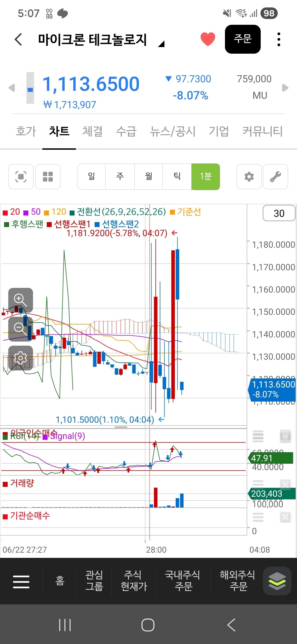Open stock selector dropdown triangle
Viewport: 297px width, 644px height.
161,44
